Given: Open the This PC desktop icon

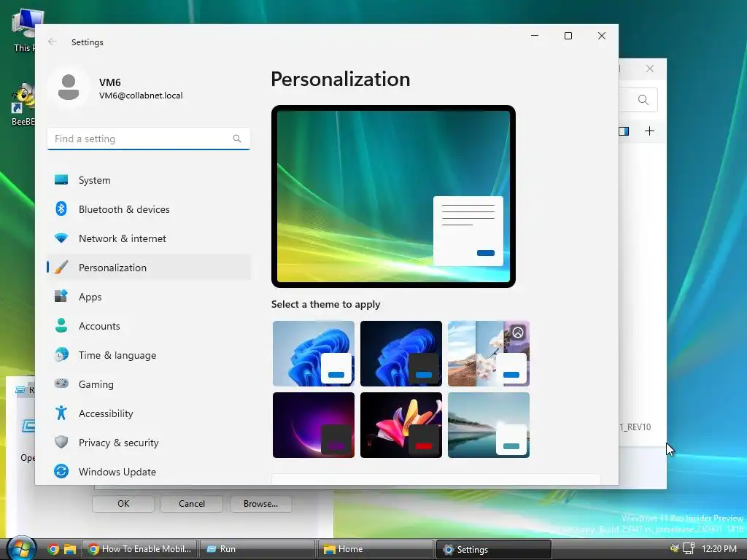Looking at the screenshot, I should (x=23, y=31).
